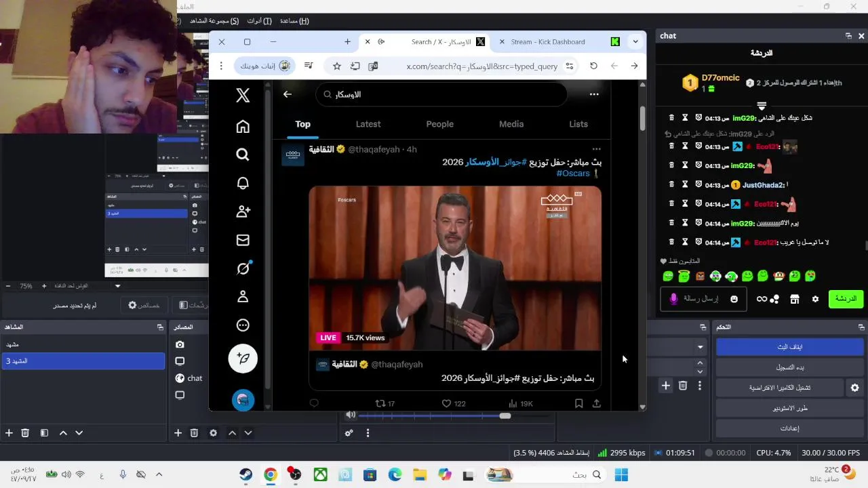Open X notifications bell icon
This screenshot has height=488, width=868.
click(x=243, y=184)
